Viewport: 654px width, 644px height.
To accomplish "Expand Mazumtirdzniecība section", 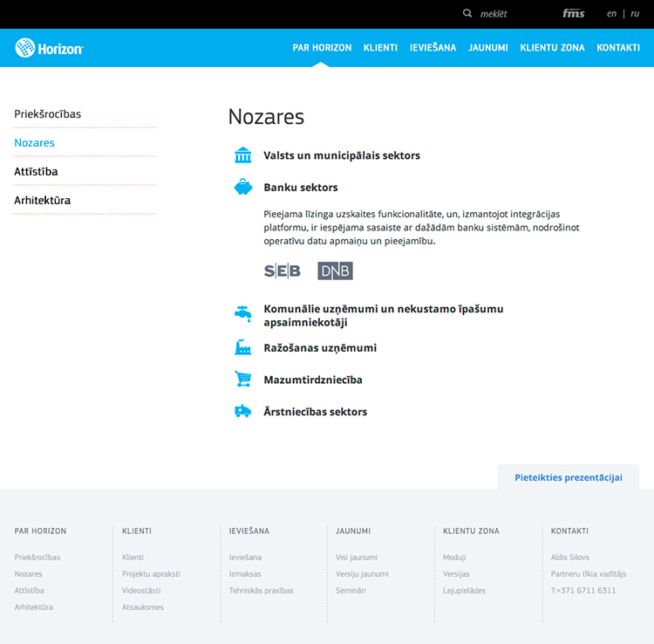I will pyautogui.click(x=313, y=380).
